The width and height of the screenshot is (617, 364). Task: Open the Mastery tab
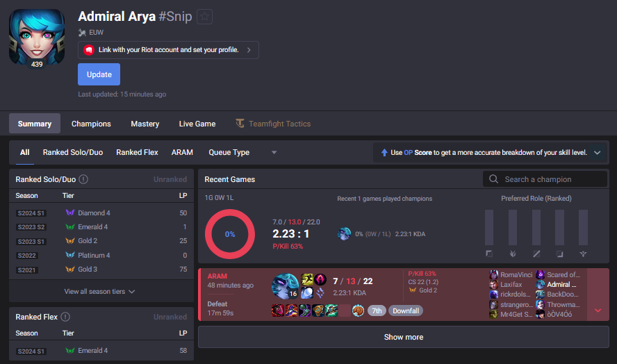(145, 124)
